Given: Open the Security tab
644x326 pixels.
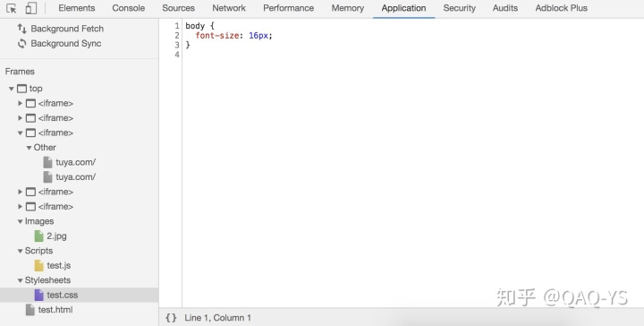Looking at the screenshot, I should [459, 8].
